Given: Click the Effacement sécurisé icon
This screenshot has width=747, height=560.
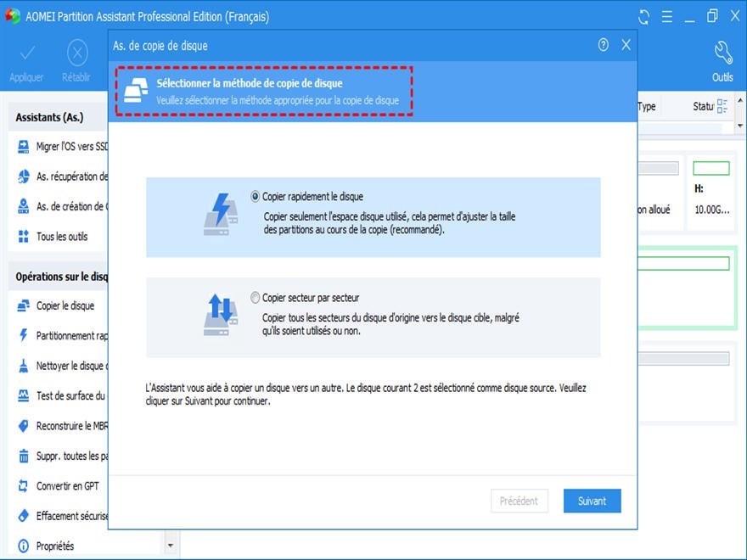Looking at the screenshot, I should point(23,516).
